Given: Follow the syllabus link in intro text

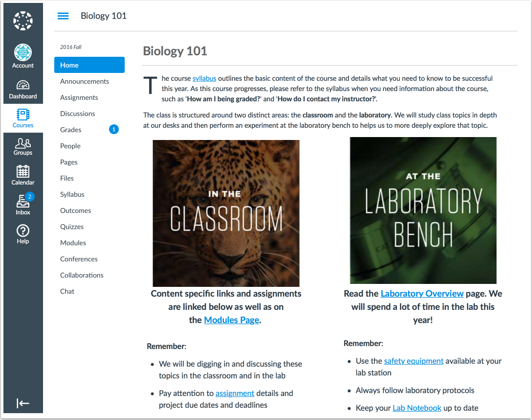Looking at the screenshot, I should point(204,78).
